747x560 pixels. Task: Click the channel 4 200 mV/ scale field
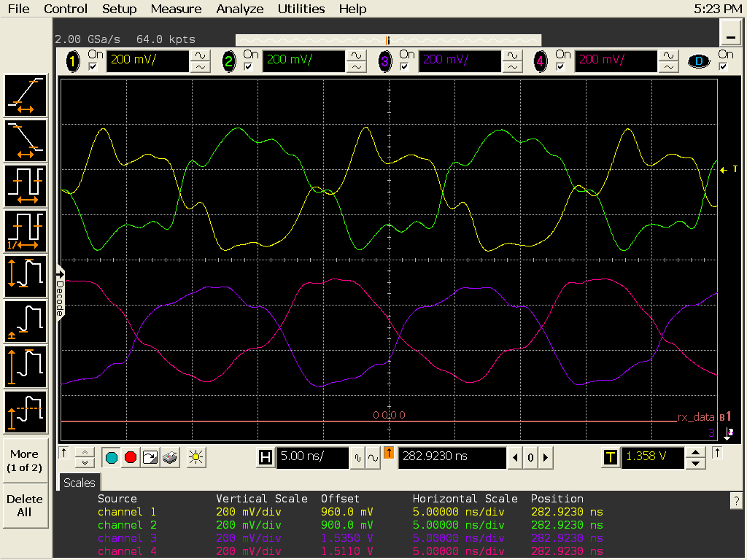click(x=616, y=61)
